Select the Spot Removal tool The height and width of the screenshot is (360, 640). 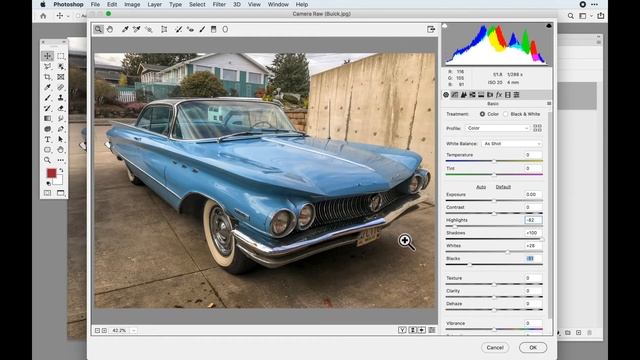(178, 29)
